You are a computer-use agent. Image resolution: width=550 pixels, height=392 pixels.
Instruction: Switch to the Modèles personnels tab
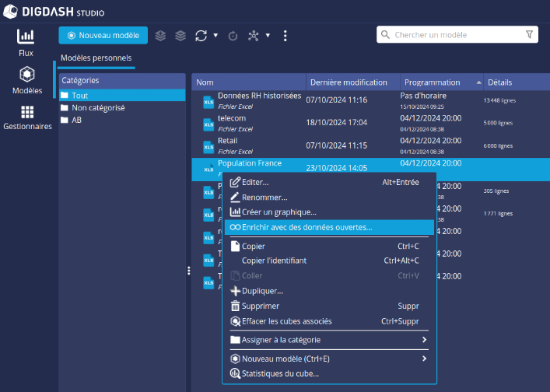pyautogui.click(x=96, y=58)
